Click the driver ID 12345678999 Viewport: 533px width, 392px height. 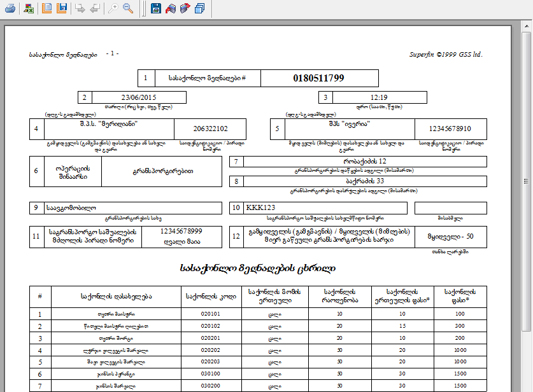[x=181, y=232]
